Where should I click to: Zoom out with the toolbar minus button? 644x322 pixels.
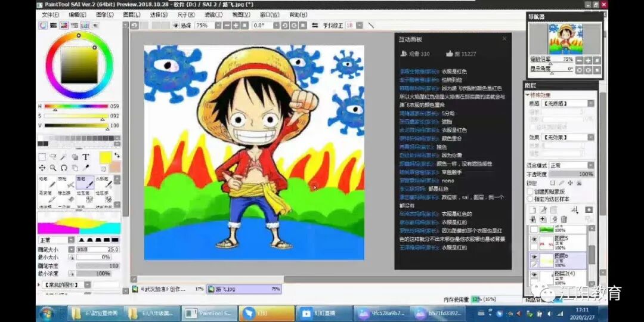(x=227, y=25)
